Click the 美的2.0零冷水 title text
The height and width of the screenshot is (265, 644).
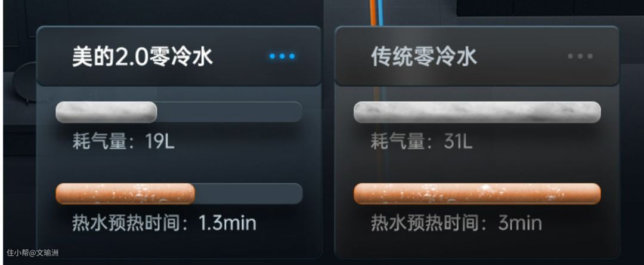(143, 56)
